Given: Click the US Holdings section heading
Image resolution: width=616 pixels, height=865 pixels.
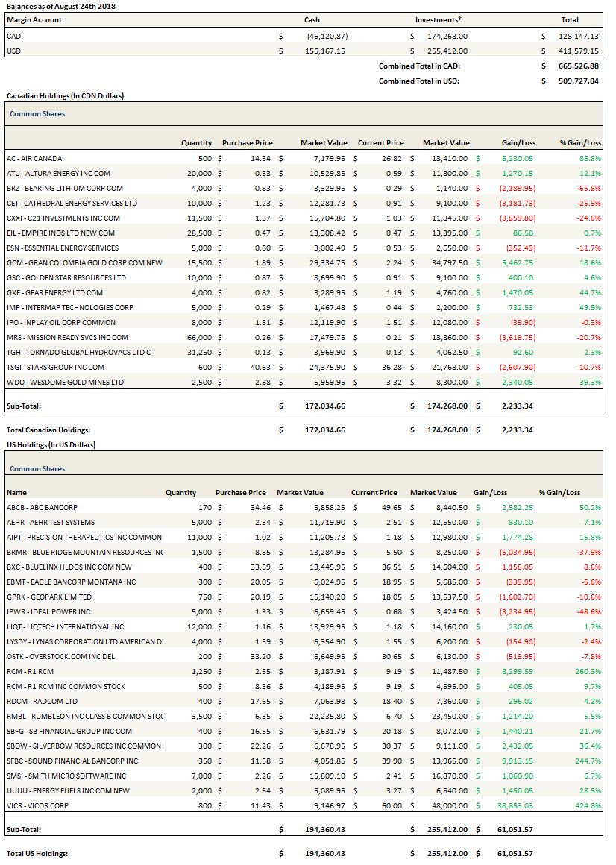Looking at the screenshot, I should click(x=51, y=444).
